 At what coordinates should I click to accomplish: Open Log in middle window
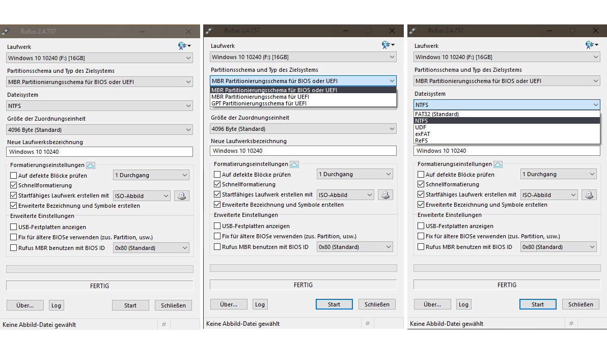click(260, 304)
